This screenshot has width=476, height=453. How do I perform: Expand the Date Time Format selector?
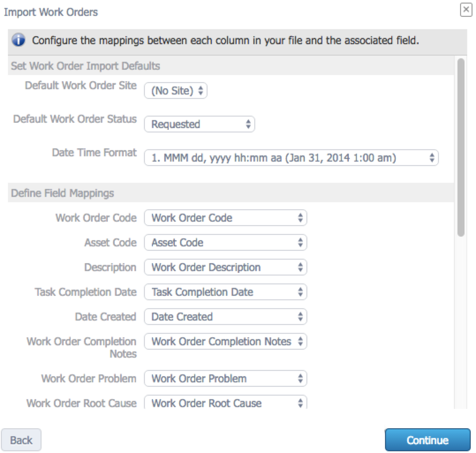pyautogui.click(x=291, y=158)
